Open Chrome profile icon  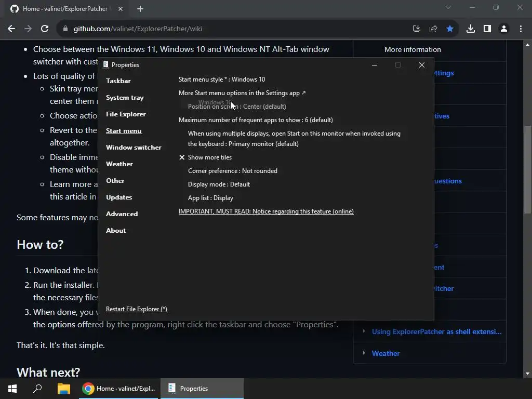pyautogui.click(x=504, y=29)
